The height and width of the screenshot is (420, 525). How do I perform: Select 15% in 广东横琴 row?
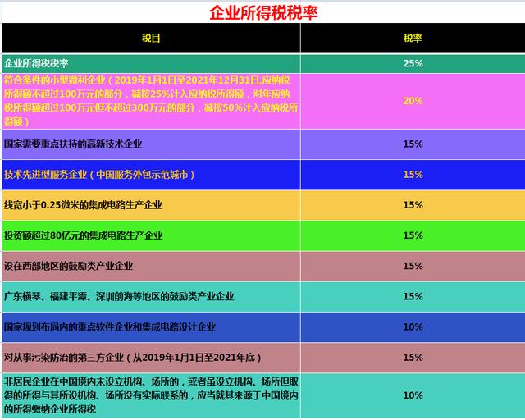click(x=413, y=296)
